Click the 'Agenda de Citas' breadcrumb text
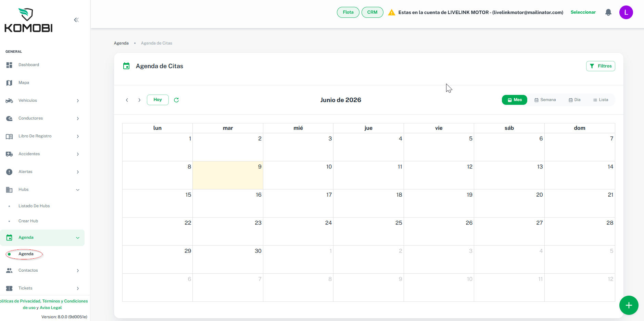Image resolution: width=644 pixels, height=321 pixels. (x=156, y=43)
